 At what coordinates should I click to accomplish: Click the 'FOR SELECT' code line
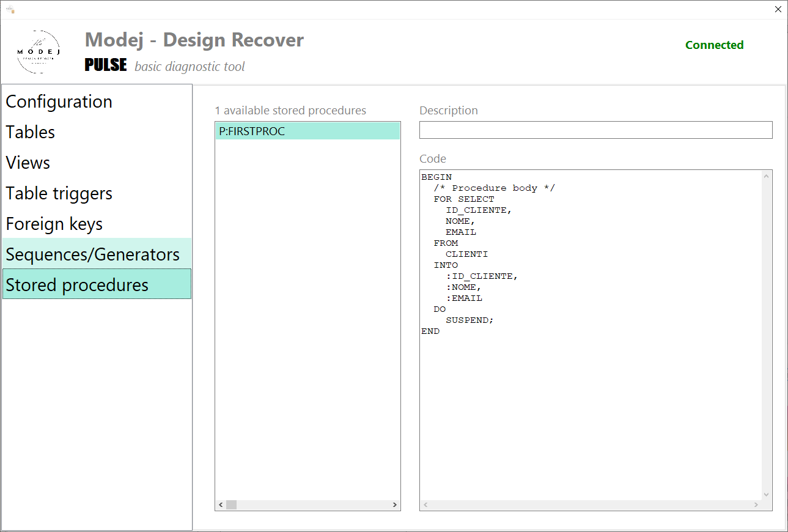pos(464,199)
